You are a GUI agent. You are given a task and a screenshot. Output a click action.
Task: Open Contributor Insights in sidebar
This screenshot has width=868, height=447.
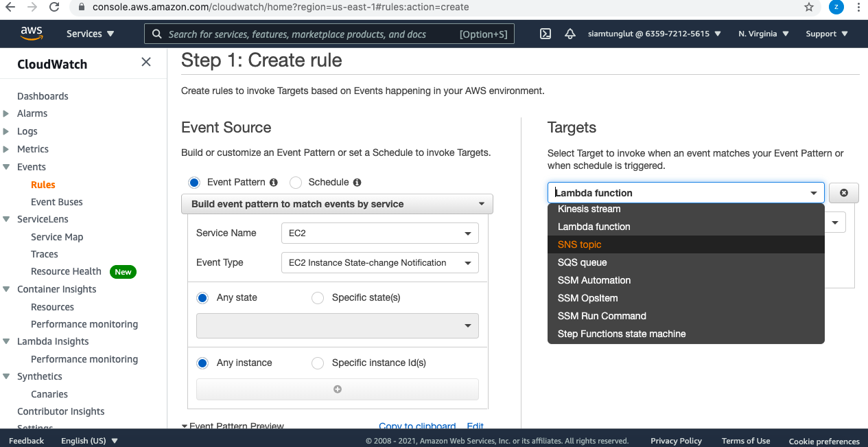[61, 411]
